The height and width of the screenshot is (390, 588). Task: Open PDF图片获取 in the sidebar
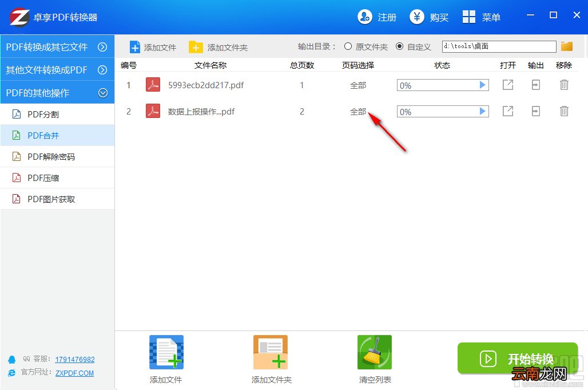(x=57, y=199)
